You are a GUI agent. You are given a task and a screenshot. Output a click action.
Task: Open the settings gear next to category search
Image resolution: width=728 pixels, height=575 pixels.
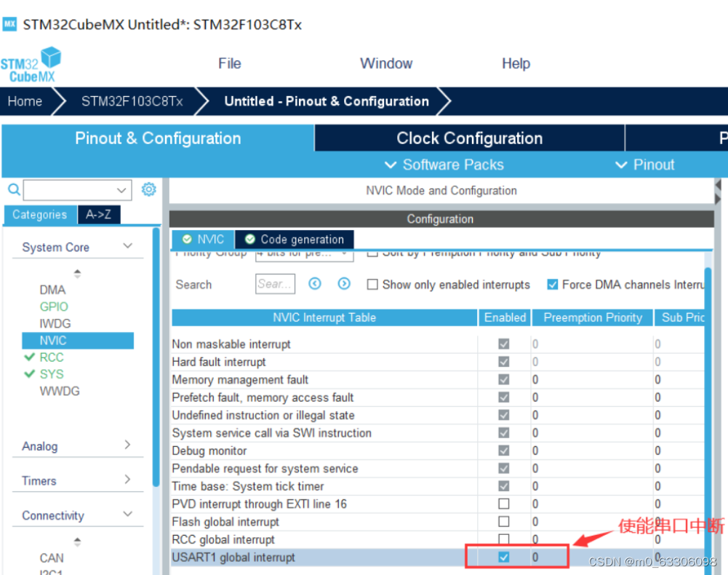[x=148, y=189]
